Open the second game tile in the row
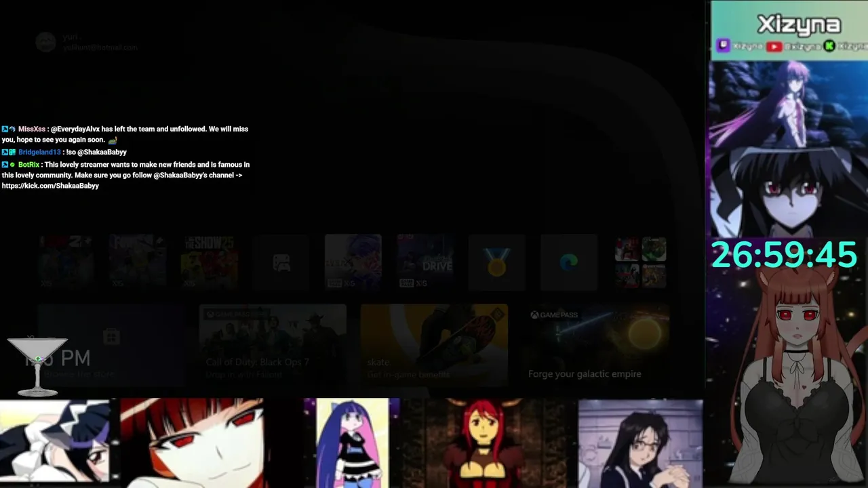 [x=137, y=262]
